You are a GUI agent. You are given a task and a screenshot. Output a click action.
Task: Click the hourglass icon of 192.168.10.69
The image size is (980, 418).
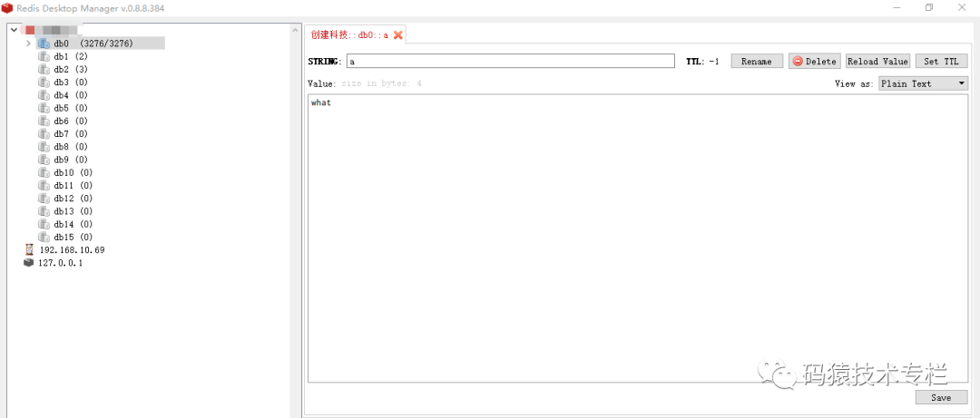point(29,250)
